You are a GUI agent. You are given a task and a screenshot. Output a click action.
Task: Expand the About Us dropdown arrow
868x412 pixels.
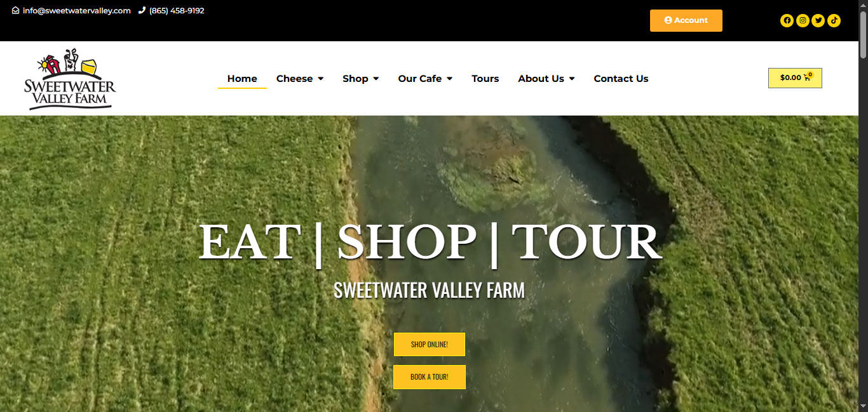(572, 79)
